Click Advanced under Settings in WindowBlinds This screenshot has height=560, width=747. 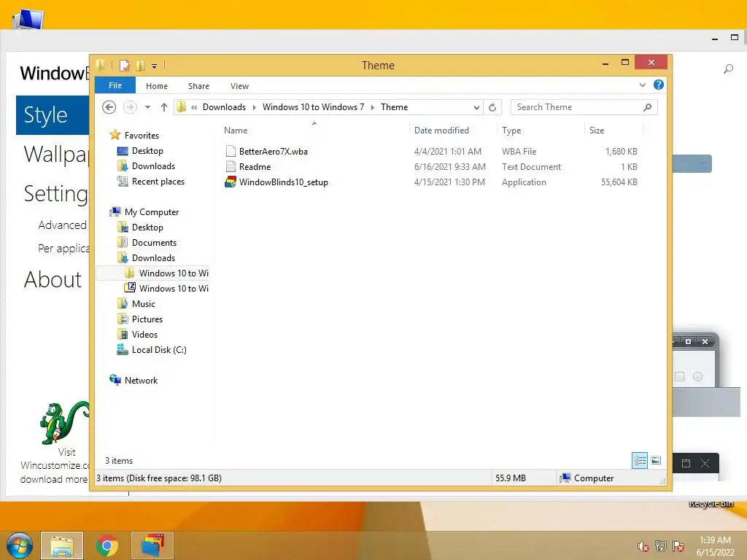point(63,225)
